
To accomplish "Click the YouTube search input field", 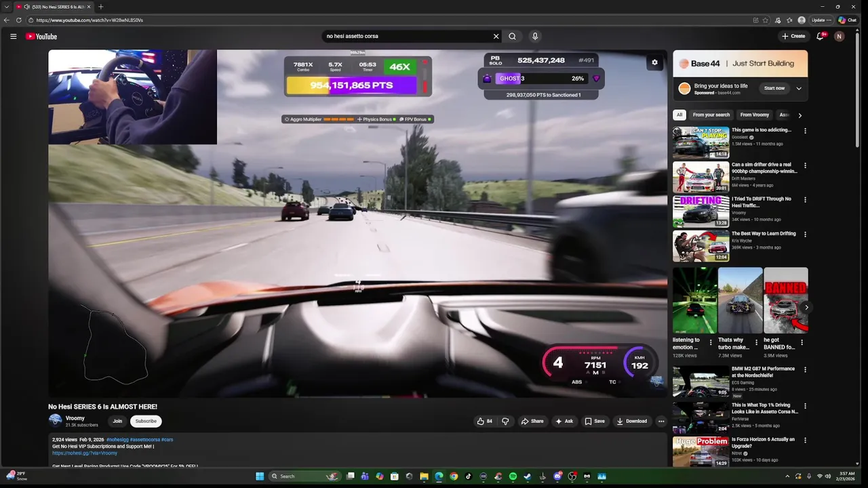I will coord(407,36).
